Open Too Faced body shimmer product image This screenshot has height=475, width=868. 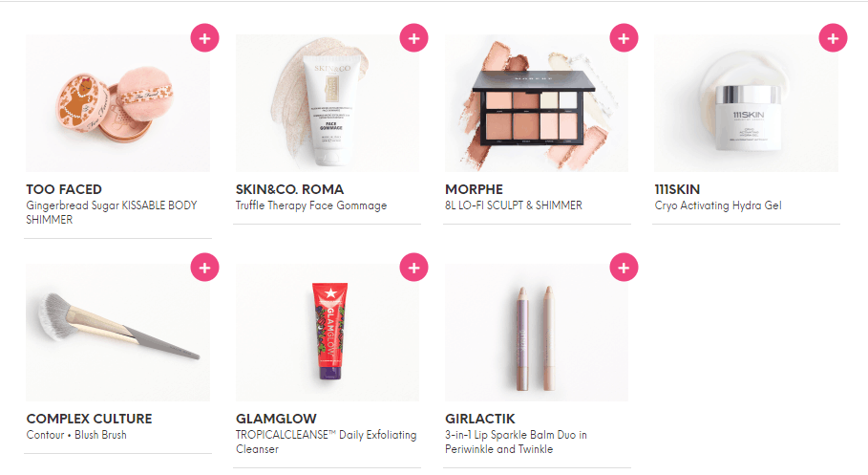(x=117, y=103)
